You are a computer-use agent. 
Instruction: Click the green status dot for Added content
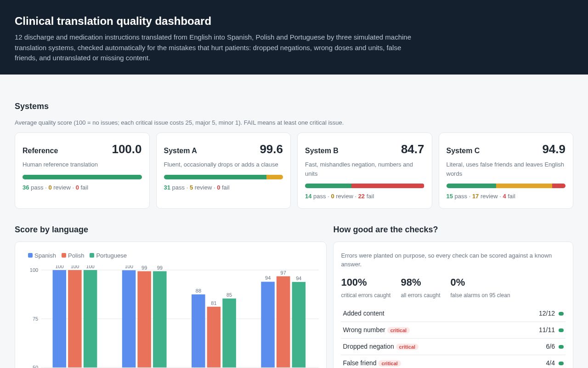[561, 314]
